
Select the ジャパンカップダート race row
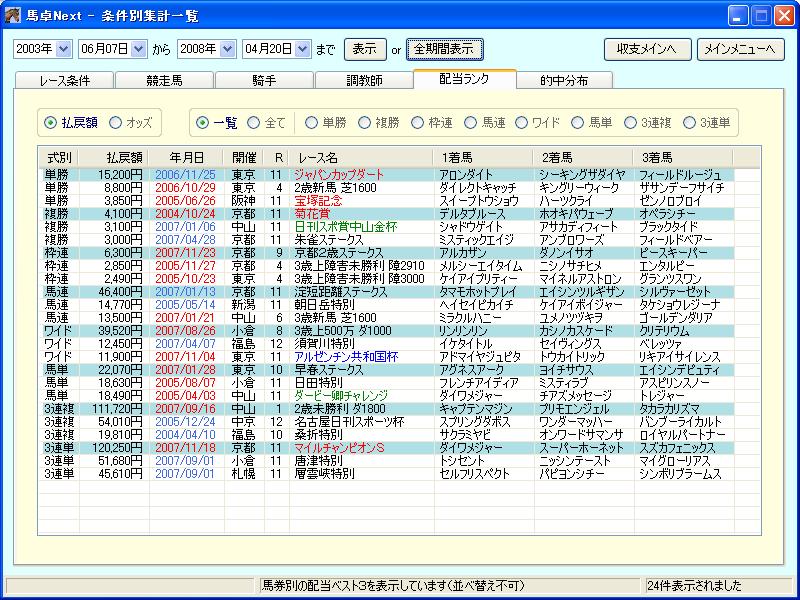(340, 174)
